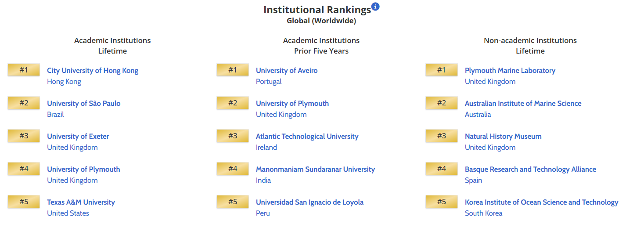The height and width of the screenshot is (231, 644).
Task: Click the #1 badge beside Plymouth Marine Laboratory
Action: (442, 70)
